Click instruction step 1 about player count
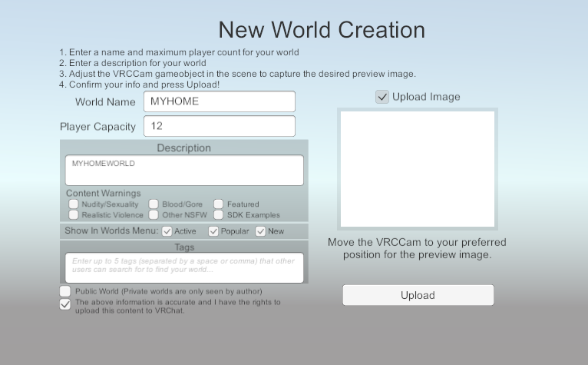This screenshot has width=588, height=365. click(179, 52)
